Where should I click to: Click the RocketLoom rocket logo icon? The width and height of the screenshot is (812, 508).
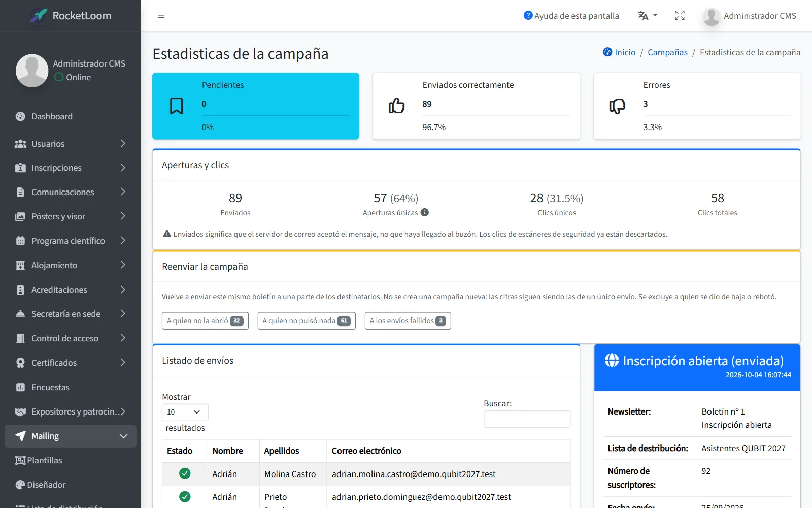[x=39, y=16]
